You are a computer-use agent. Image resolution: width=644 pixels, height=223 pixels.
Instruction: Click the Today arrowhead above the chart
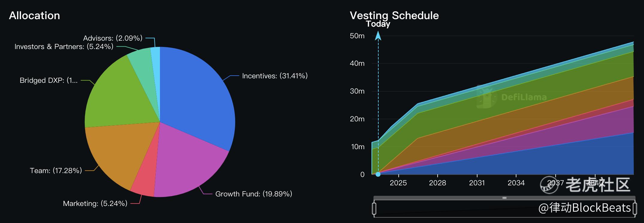coord(378,36)
